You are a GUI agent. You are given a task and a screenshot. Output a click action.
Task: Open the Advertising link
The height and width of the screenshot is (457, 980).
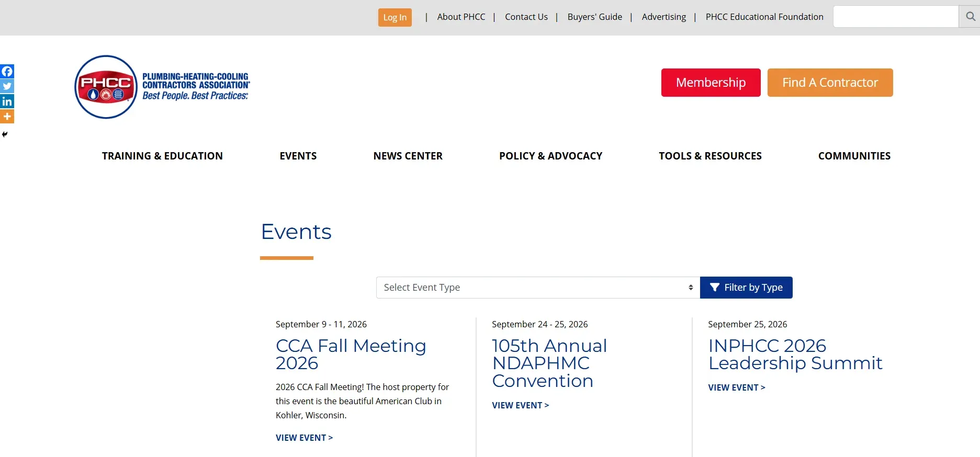tap(664, 17)
